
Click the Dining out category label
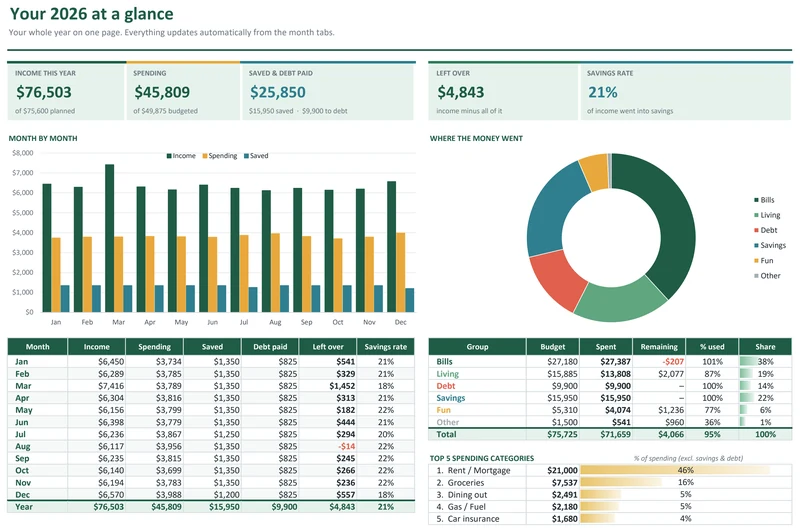click(x=467, y=495)
